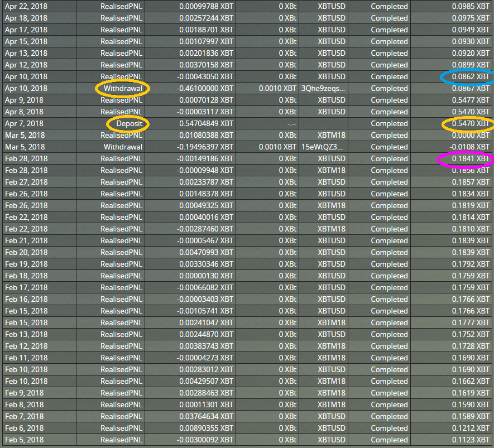Viewport: 494px width, 448px height.
Task: Select the Apr 22, 2018 date cell
Action: [x=26, y=6]
